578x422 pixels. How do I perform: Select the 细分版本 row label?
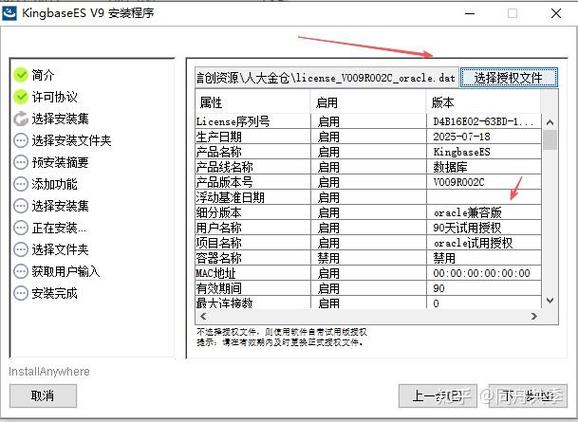click(219, 212)
